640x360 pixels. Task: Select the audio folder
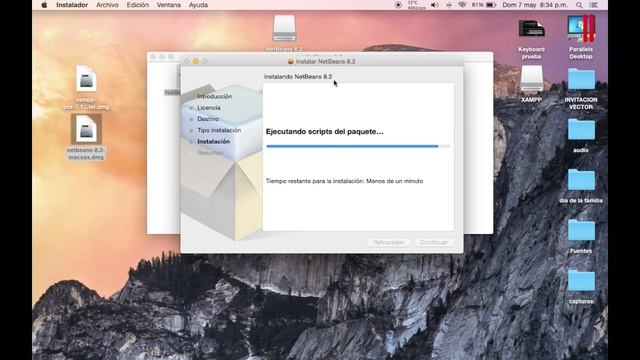click(581, 129)
